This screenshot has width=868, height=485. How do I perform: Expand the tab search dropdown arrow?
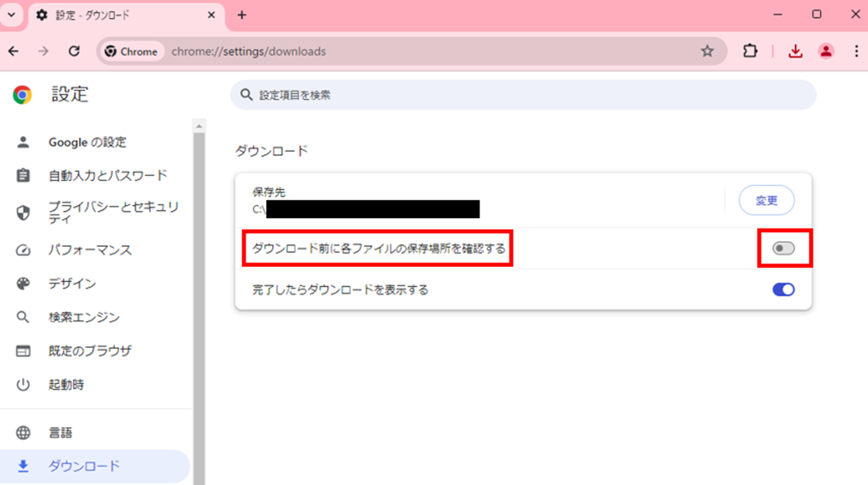click(x=11, y=15)
